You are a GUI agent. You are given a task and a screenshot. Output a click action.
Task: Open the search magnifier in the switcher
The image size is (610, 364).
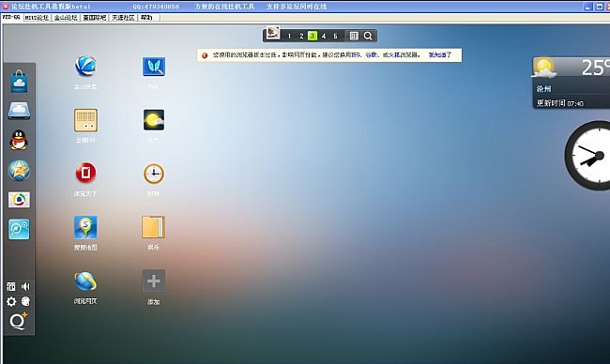pos(368,36)
